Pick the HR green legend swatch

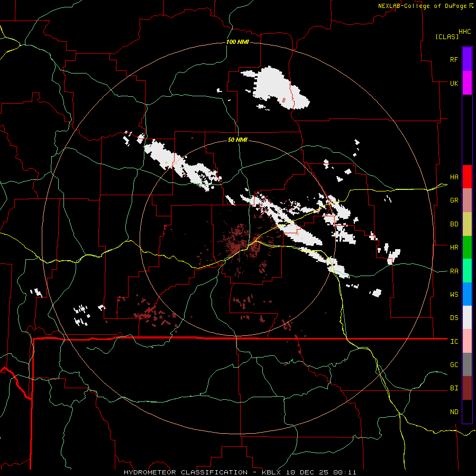click(x=467, y=248)
